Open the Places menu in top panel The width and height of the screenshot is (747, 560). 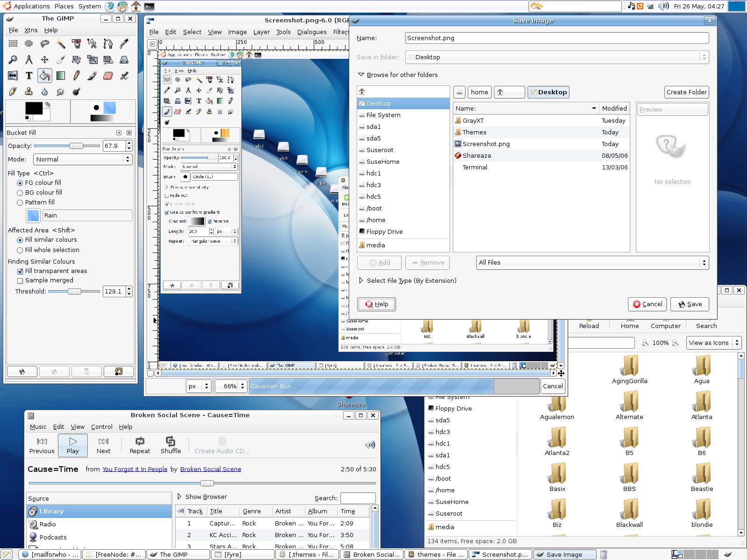point(64,6)
